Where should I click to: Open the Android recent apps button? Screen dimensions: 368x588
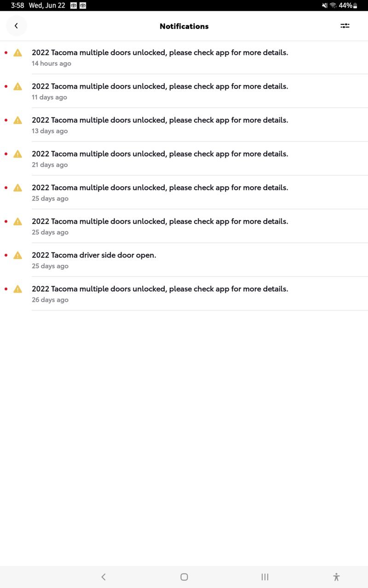[x=265, y=577]
